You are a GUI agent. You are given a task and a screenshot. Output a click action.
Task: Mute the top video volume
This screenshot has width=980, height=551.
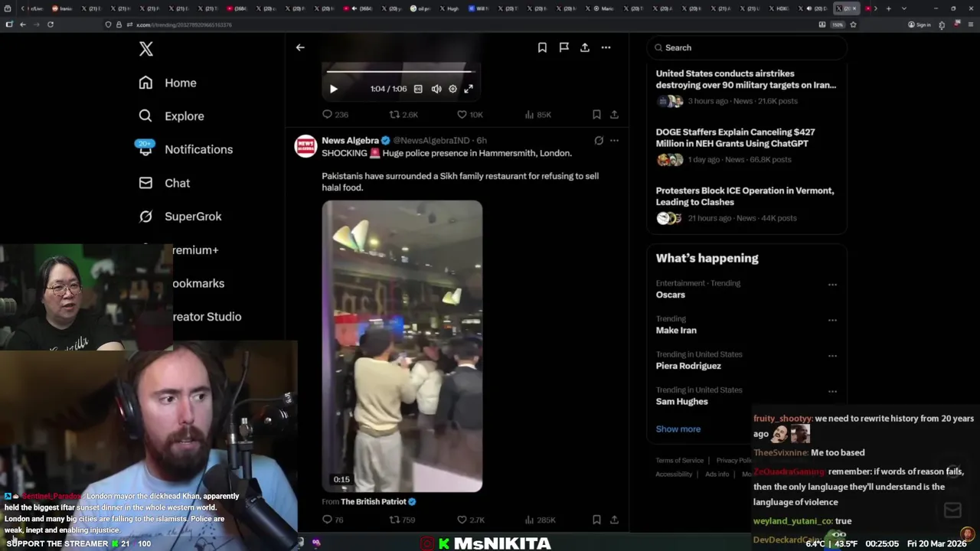pyautogui.click(x=436, y=89)
